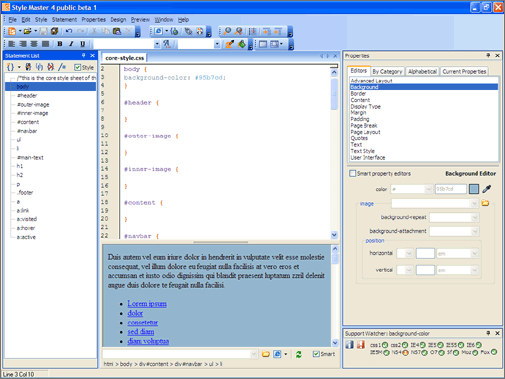Toggle italic formatting button
This screenshot has height=379, width=505.
coord(71,44)
